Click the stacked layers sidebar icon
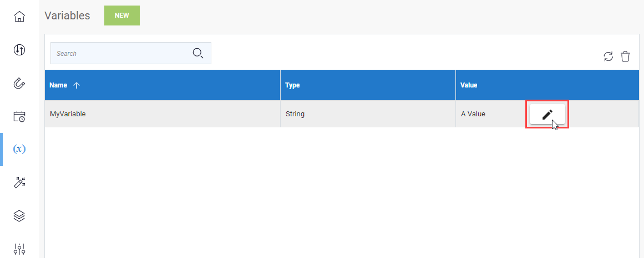Viewport: 644px width, 258px height. [x=19, y=216]
